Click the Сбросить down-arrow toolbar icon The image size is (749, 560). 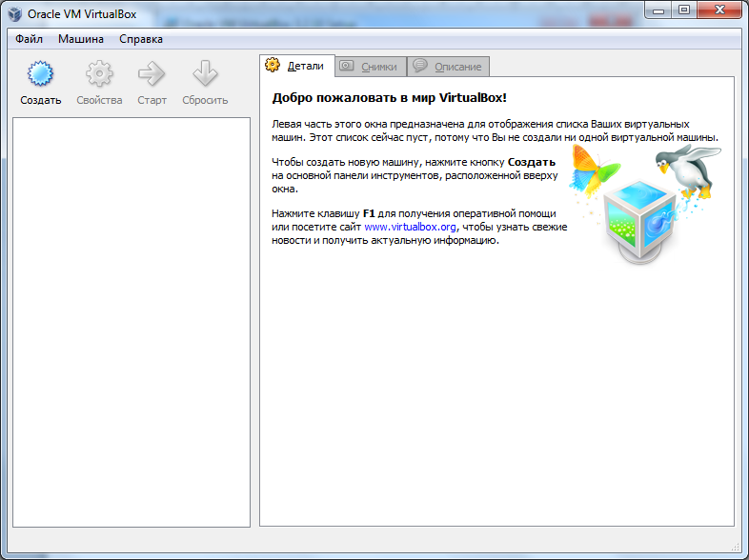click(x=205, y=73)
